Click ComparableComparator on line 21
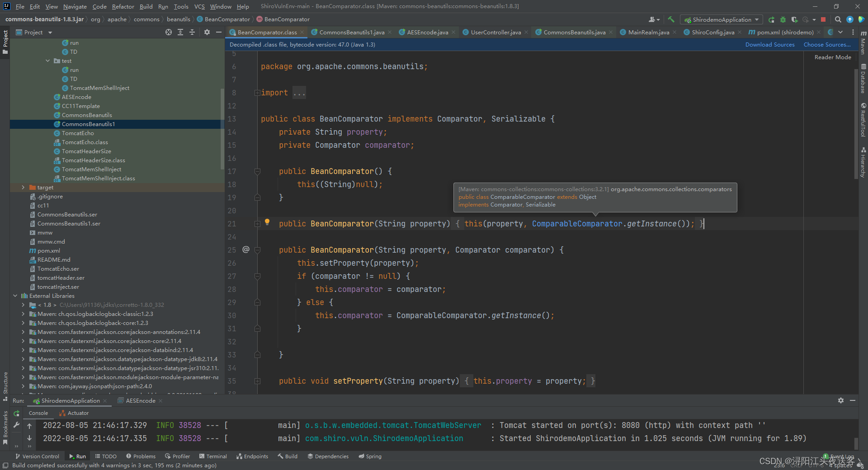The width and height of the screenshot is (868, 470). pyautogui.click(x=577, y=224)
